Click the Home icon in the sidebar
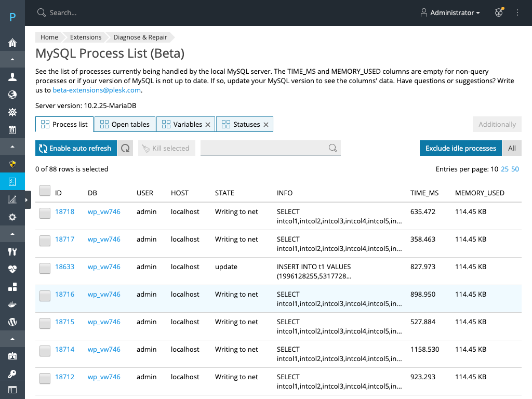 coord(12,43)
